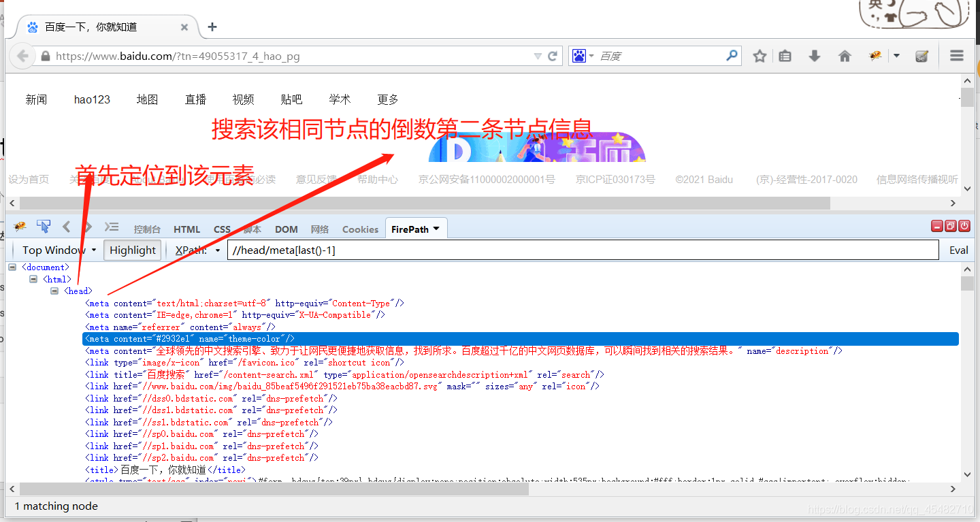
Task: Open the FirePath tab options arrow
Action: click(436, 229)
